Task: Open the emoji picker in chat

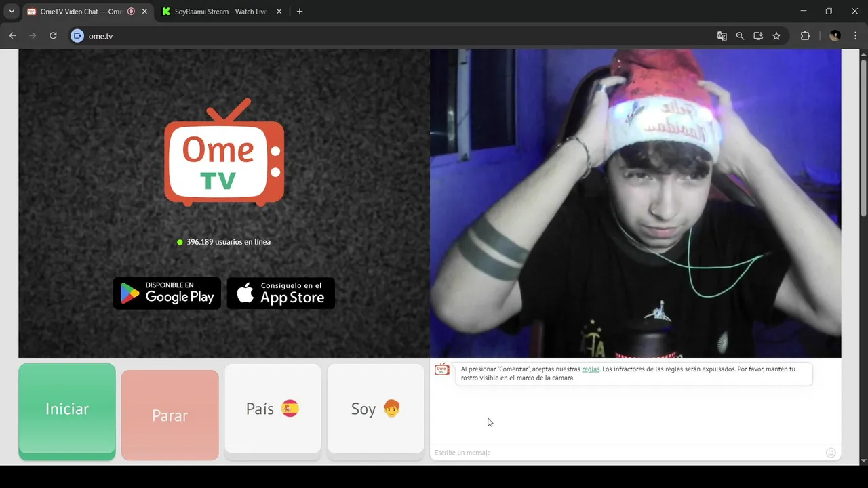Action: (x=831, y=453)
